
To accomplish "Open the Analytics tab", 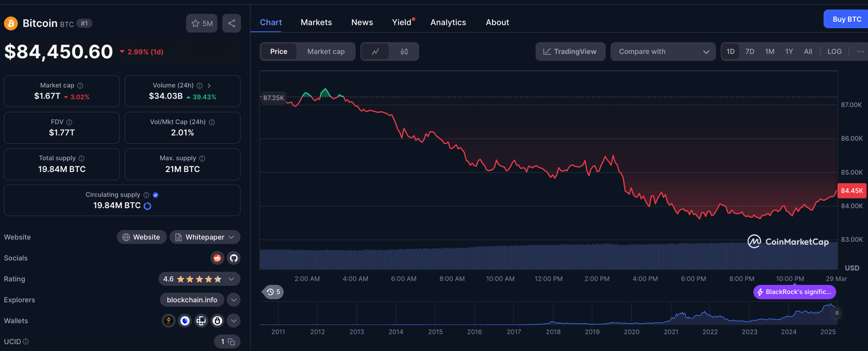I will pos(448,22).
